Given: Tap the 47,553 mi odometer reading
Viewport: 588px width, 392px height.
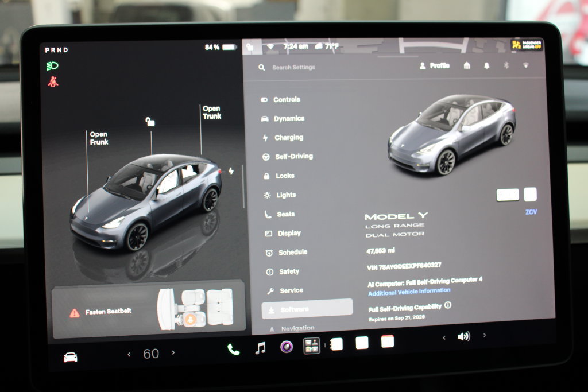Looking at the screenshot, I should click(x=381, y=251).
